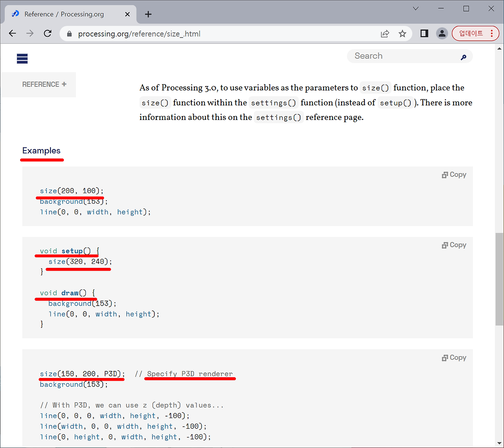Open Chrome three-dot menu
This screenshot has height=448, width=504.
(x=492, y=33)
